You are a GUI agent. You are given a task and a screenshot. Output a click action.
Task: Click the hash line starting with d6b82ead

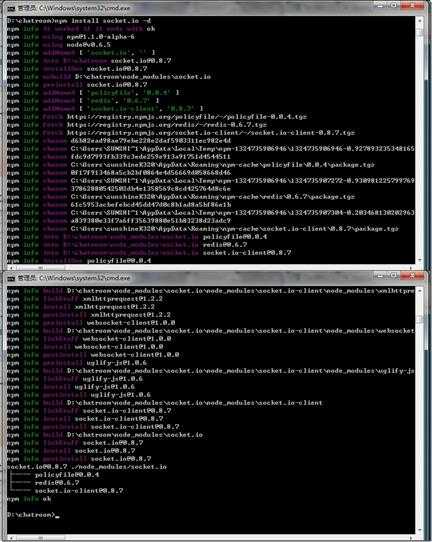tap(151, 140)
